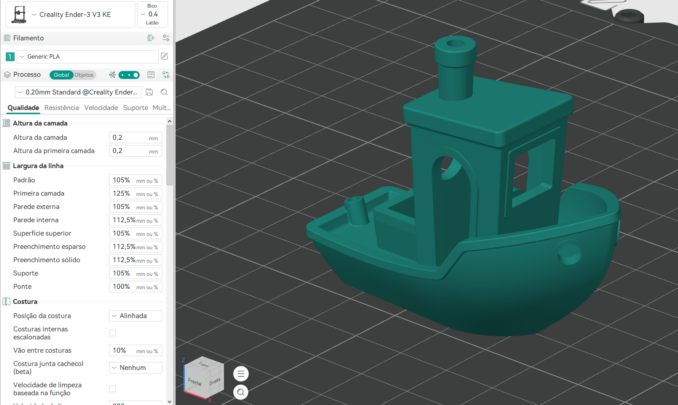
Task: Click the compare presets icon
Action: click(166, 75)
